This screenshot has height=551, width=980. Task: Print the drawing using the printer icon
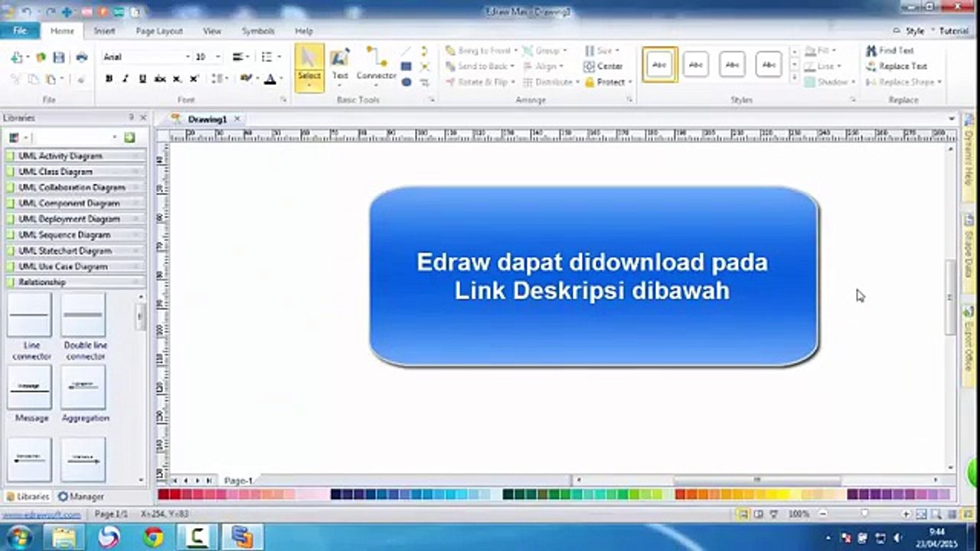pyautogui.click(x=82, y=57)
